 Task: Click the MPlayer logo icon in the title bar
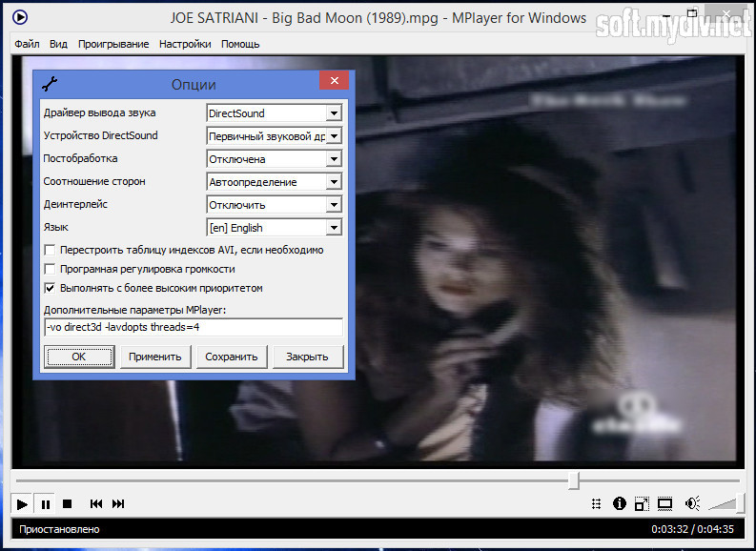[20, 17]
